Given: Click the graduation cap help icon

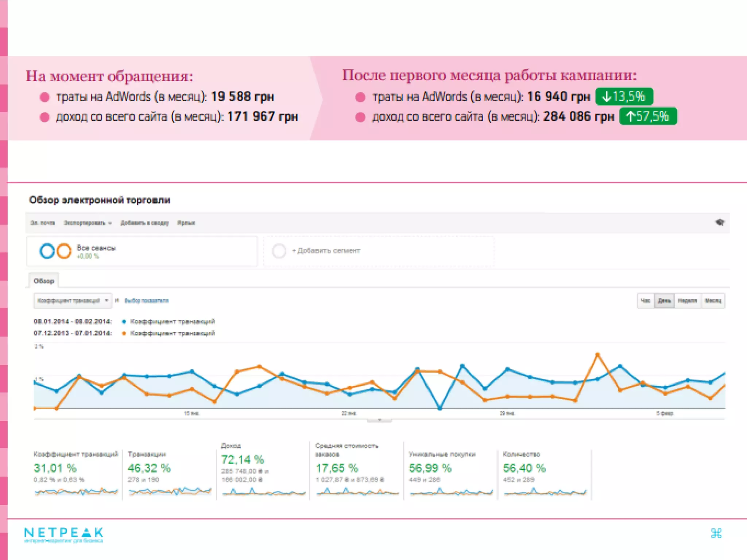Looking at the screenshot, I should (719, 222).
